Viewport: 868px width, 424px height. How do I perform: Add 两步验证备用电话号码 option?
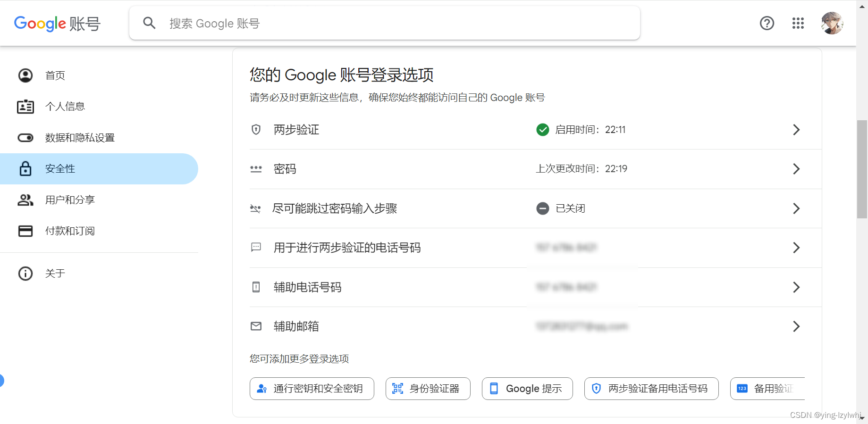tap(651, 389)
